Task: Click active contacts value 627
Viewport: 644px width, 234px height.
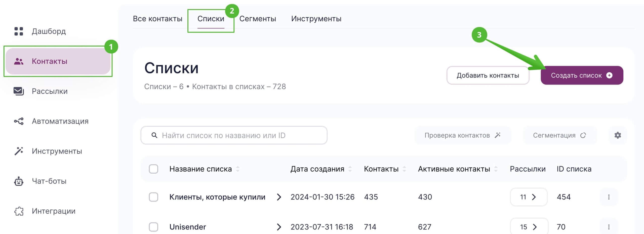Action: coord(425,227)
